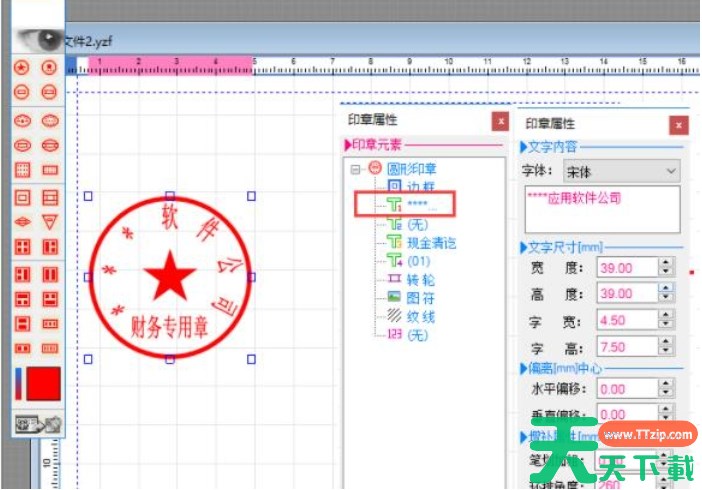Decrease the 字高 value with down arrow
This screenshot has height=490, width=702.
click(666, 351)
